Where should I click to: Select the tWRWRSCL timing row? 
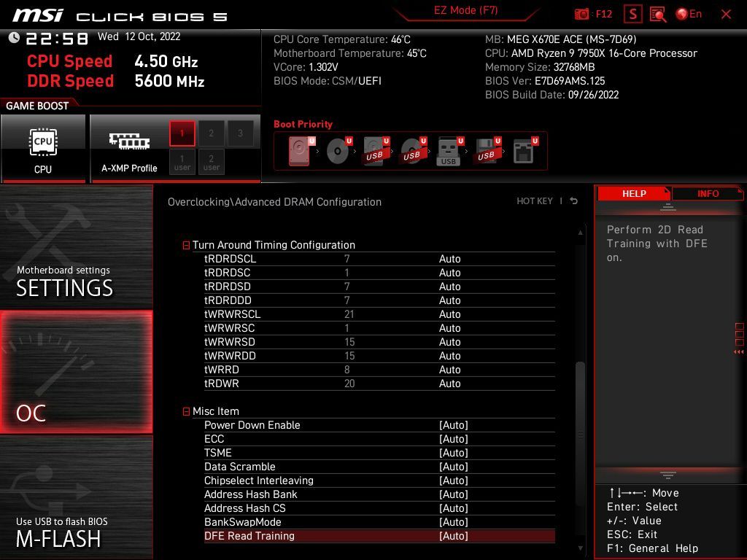[x=379, y=314]
